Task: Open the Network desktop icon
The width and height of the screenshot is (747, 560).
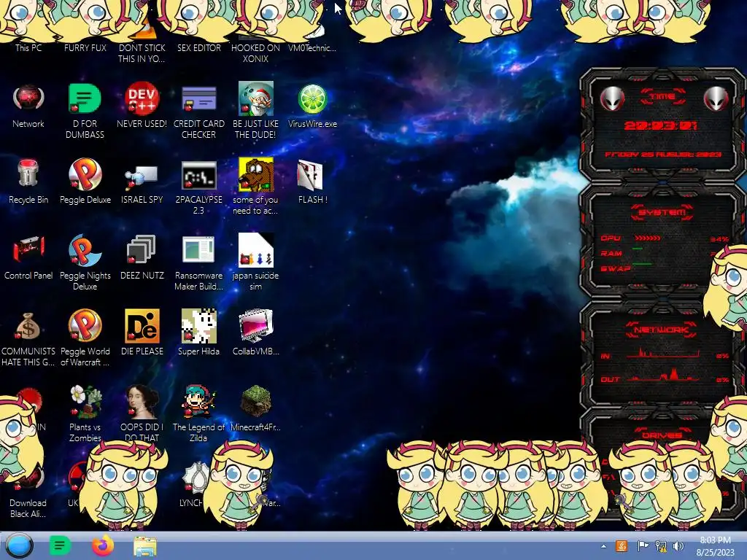Action: pos(28,99)
